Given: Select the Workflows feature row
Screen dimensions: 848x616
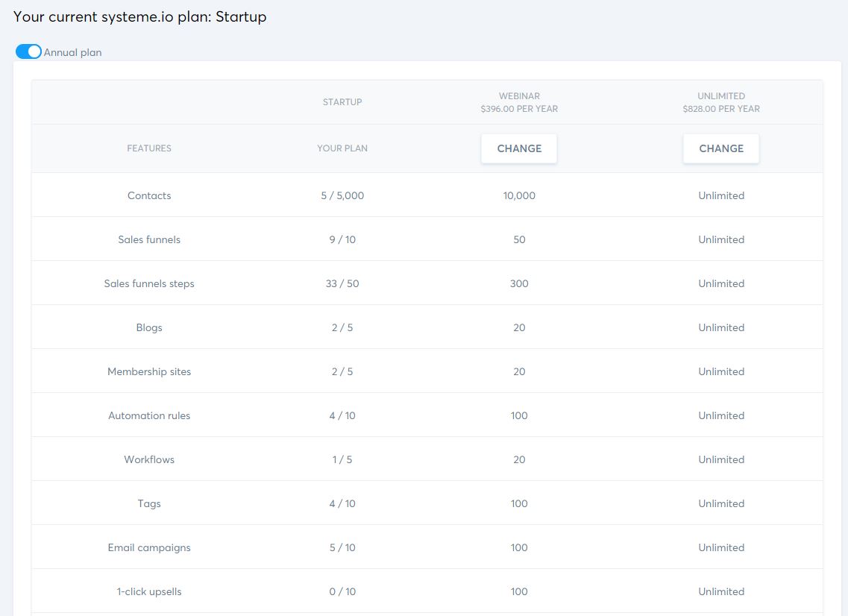Looking at the screenshot, I should 149,459.
